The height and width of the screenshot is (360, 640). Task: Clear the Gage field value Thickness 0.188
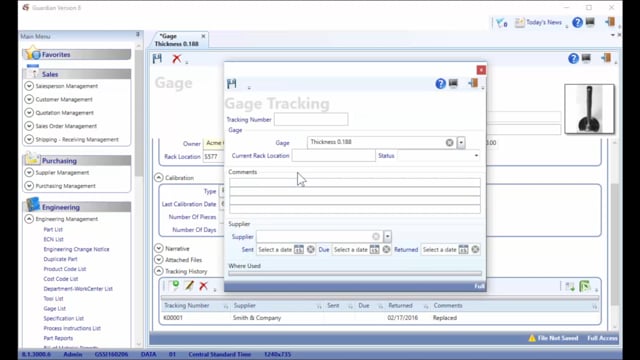tap(449, 142)
